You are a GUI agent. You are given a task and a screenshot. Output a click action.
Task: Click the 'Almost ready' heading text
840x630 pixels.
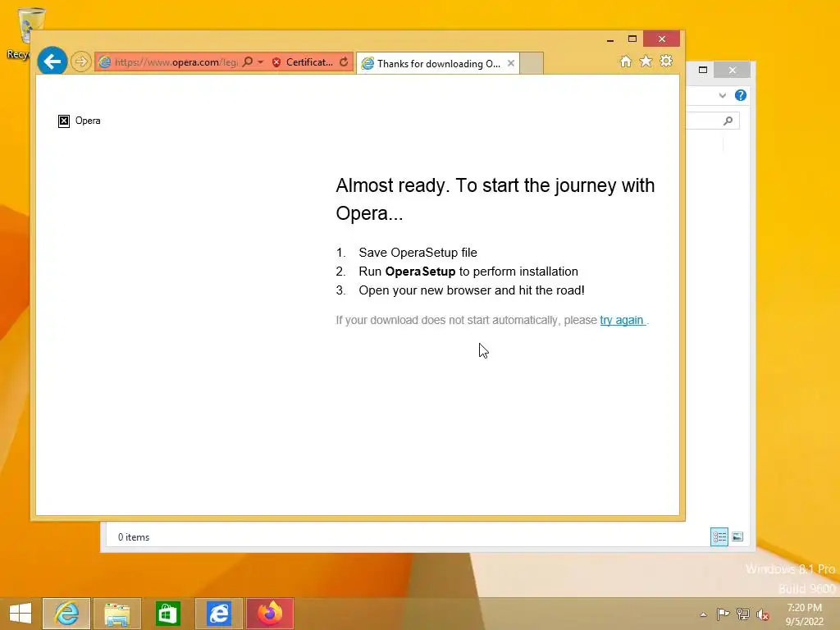[495, 199]
